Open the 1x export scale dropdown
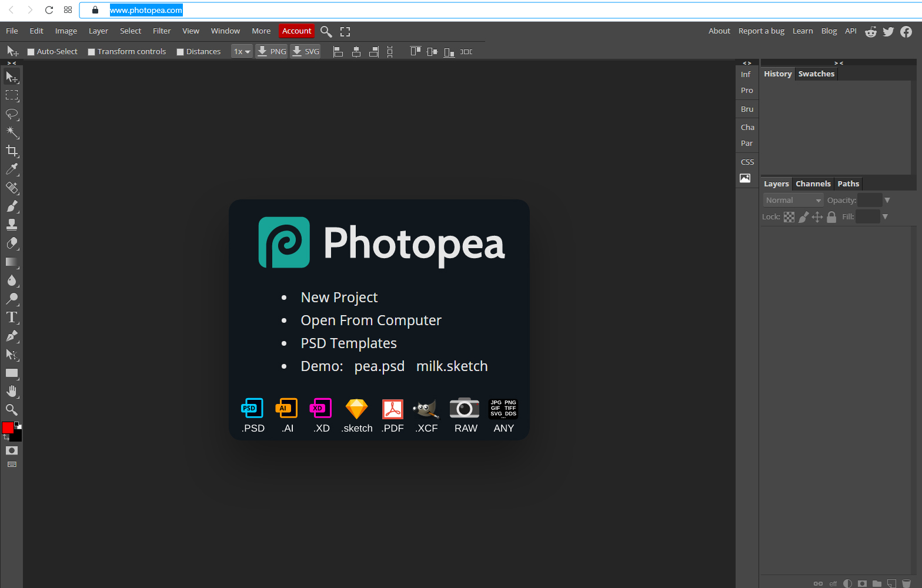 (x=242, y=52)
